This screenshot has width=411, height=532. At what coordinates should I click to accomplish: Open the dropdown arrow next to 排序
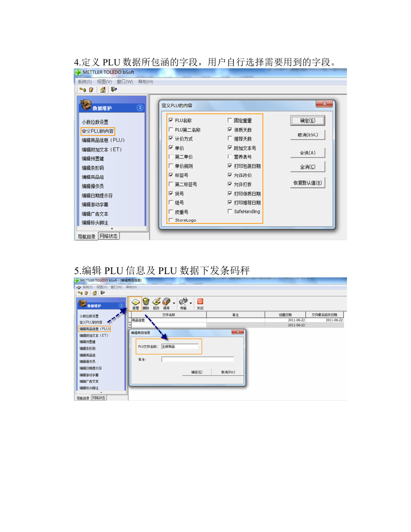click(x=174, y=303)
